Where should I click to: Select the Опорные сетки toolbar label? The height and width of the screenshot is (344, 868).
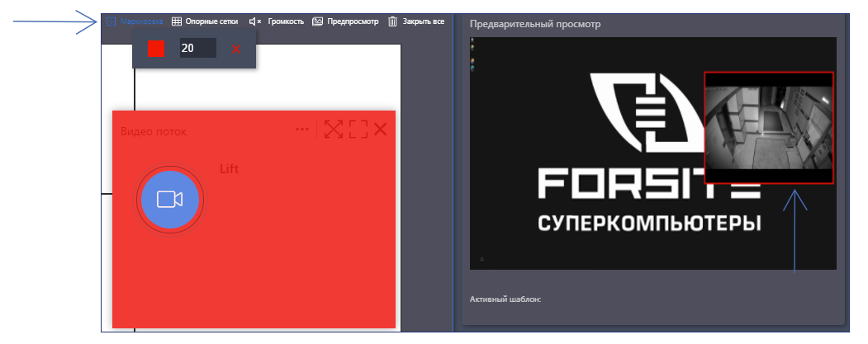[211, 21]
